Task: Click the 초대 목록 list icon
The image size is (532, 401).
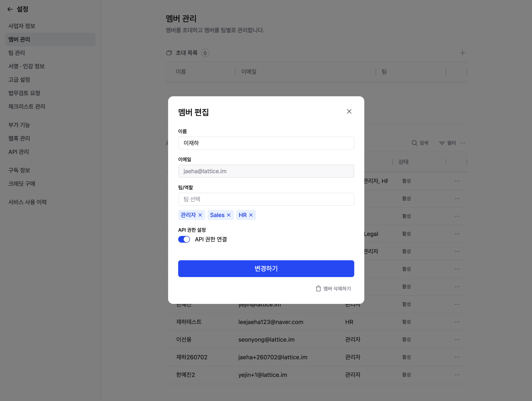Action: coord(169,53)
